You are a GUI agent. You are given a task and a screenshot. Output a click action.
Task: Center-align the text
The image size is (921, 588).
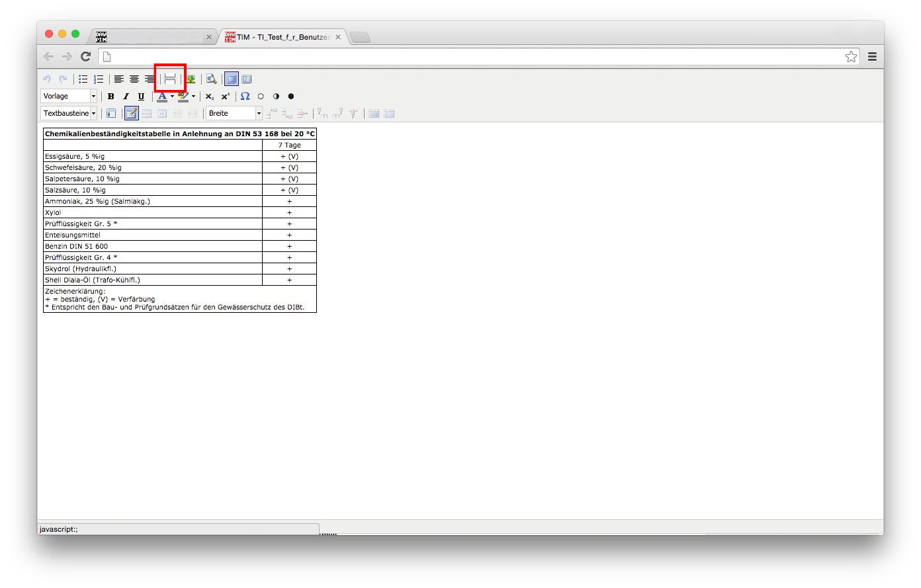coord(134,79)
